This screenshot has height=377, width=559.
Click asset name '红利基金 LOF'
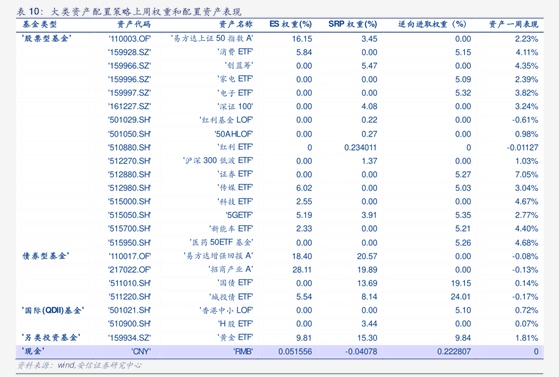[x=226, y=120]
